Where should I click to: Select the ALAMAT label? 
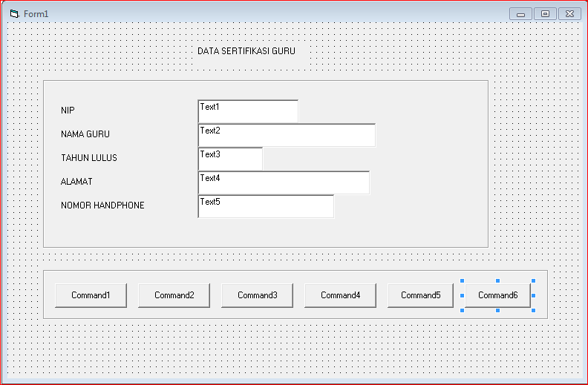tap(76, 182)
